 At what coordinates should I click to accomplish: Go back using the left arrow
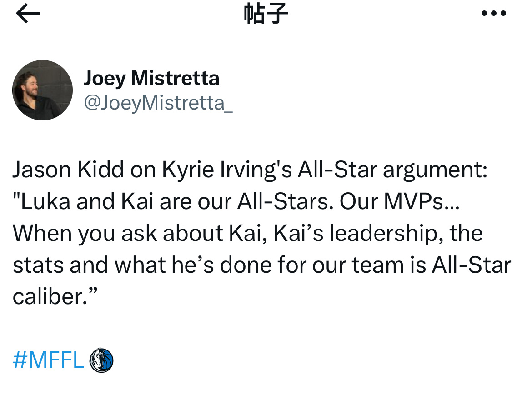(28, 14)
